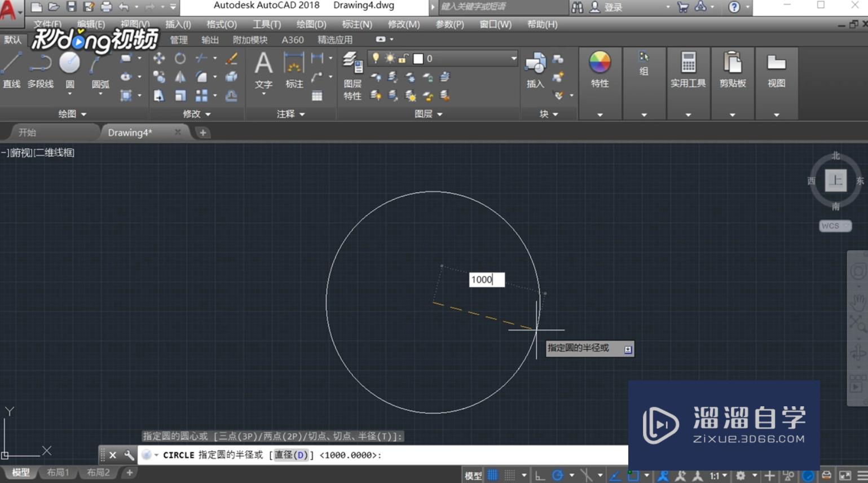Expand the Block (块) panel
This screenshot has height=483, width=868.
(x=548, y=114)
